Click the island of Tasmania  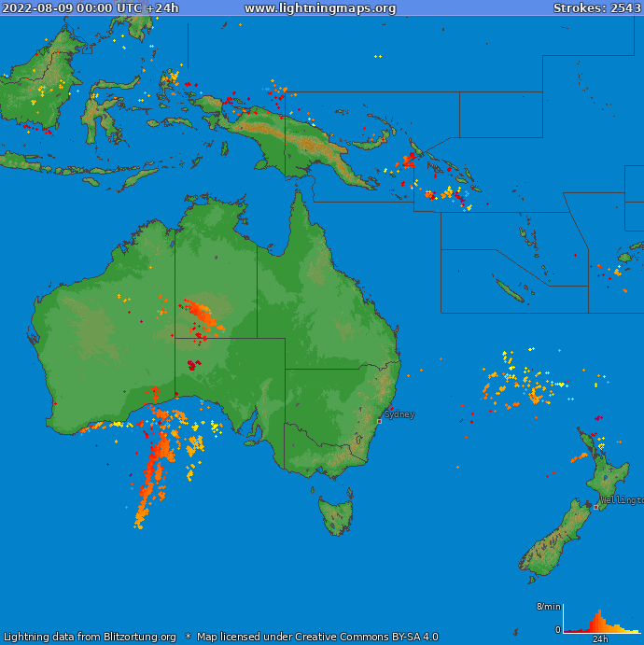point(336,515)
